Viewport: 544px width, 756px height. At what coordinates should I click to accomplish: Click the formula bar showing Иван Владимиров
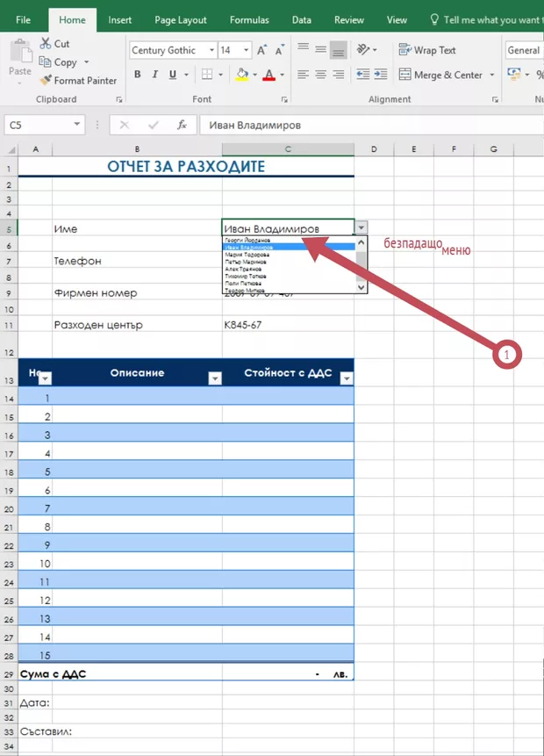(x=371, y=125)
